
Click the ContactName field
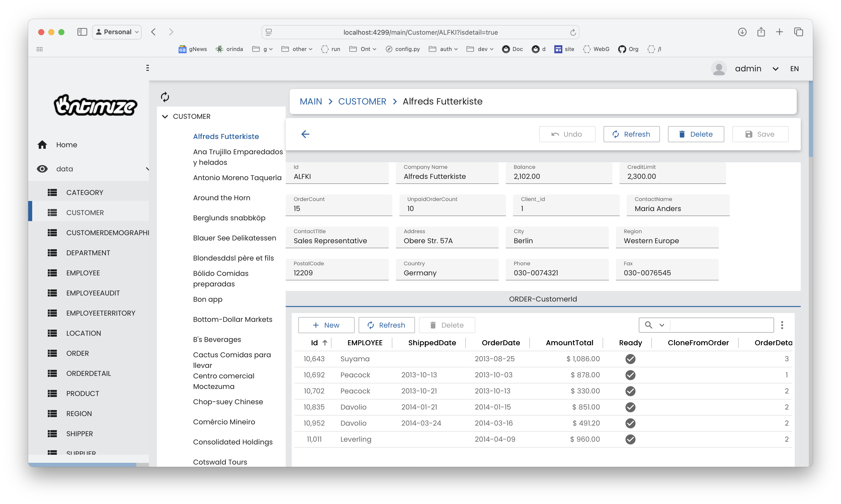coord(678,205)
